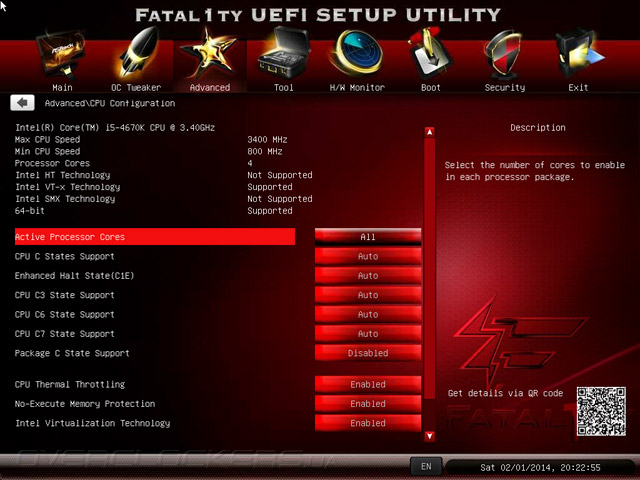Select the CPU C6 State Support label
This screenshot has height=480, width=640.
(64, 314)
